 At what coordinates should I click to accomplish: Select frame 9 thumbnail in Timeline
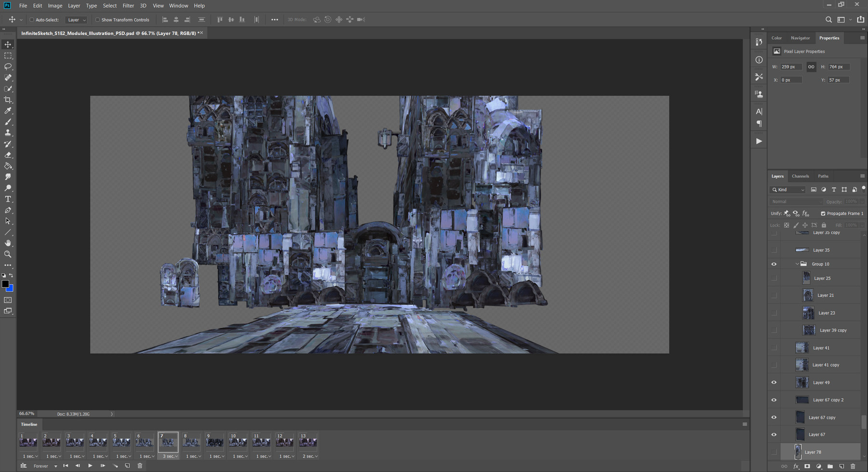coord(214,442)
